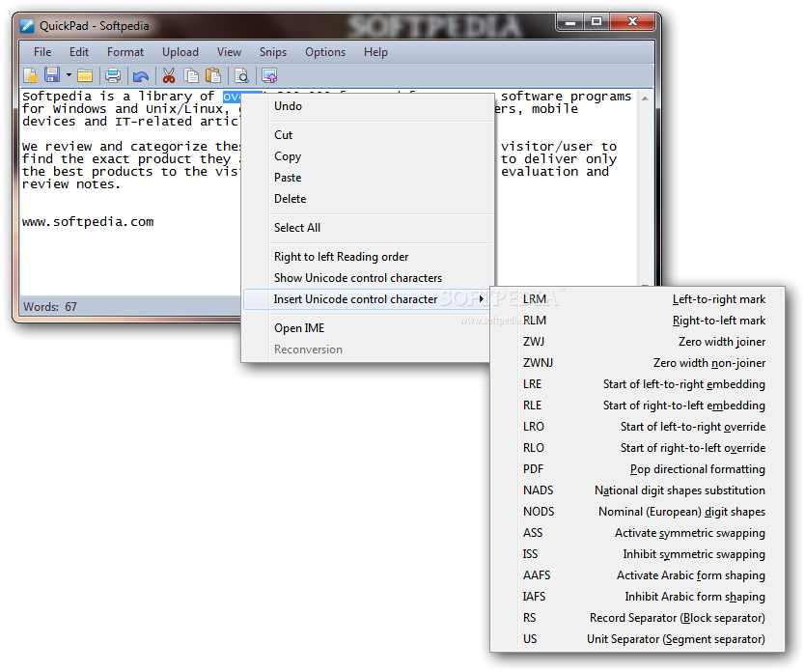Insert PDF Pop directional formatting

pos(637,469)
